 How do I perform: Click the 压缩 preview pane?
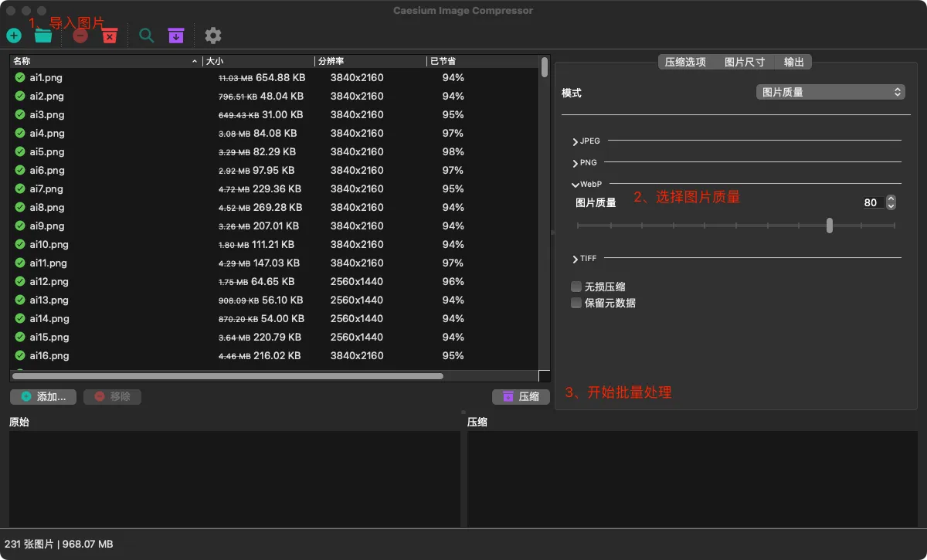click(x=692, y=479)
